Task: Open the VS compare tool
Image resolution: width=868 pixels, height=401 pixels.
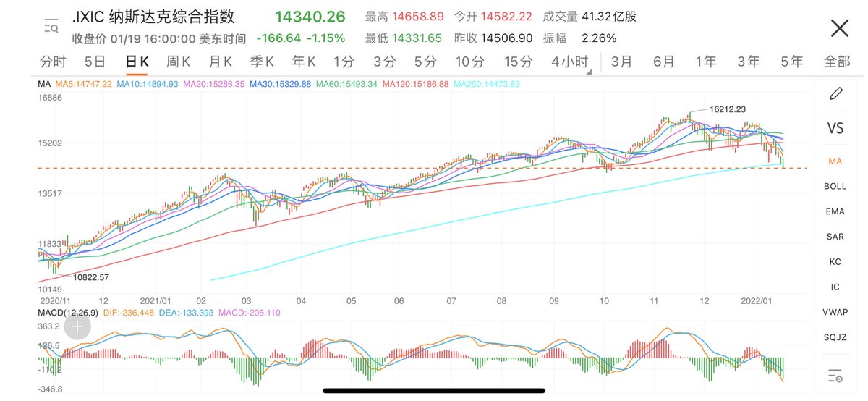Action: [835, 128]
